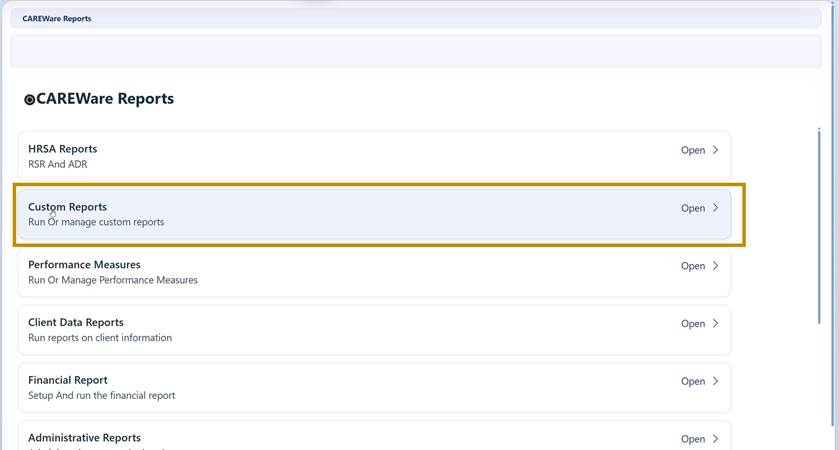
Task: Click the vertical scrollbar of the reports list
Action: 819,226
